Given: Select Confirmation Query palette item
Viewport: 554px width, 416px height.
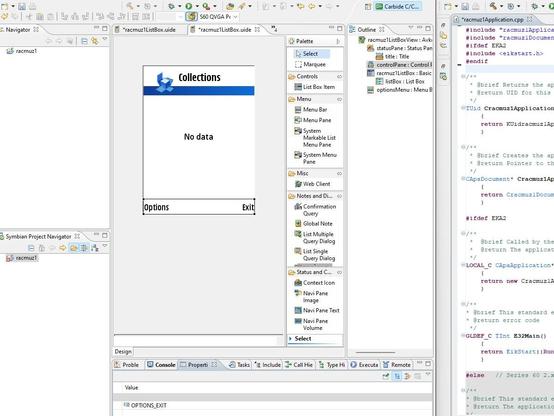Looking at the screenshot, I should 315,210.
